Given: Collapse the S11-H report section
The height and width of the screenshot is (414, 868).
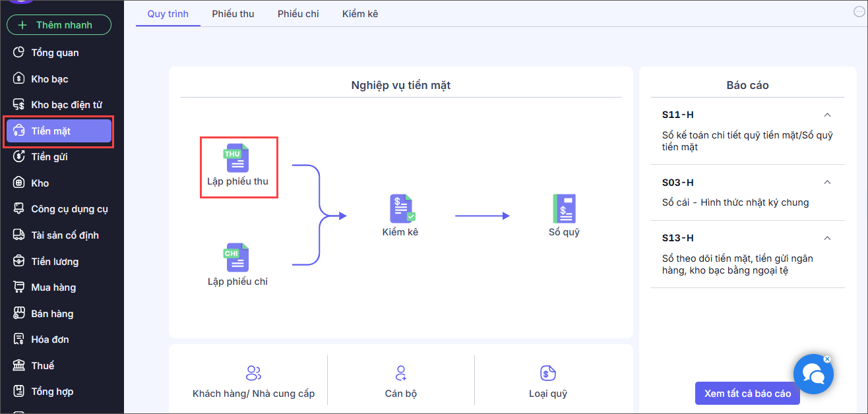Looking at the screenshot, I should pos(828,115).
